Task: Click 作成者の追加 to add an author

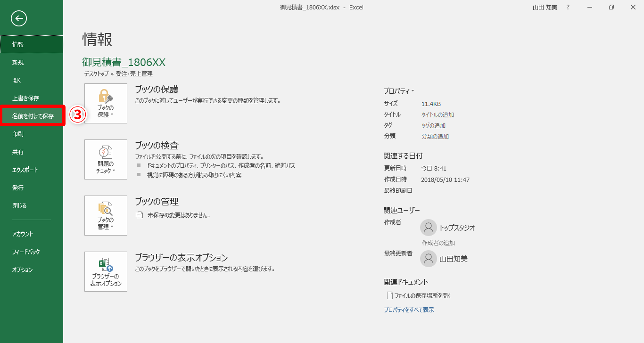Action: (438, 243)
